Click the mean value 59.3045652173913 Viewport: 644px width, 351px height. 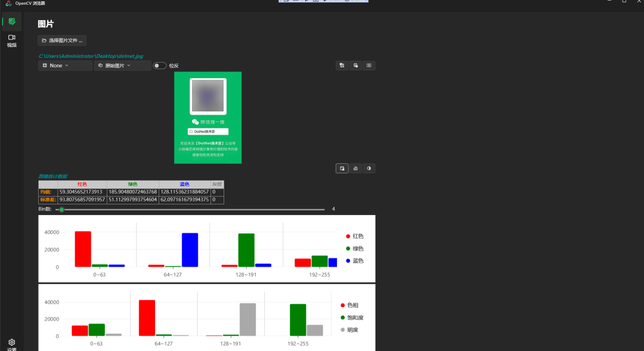point(81,192)
